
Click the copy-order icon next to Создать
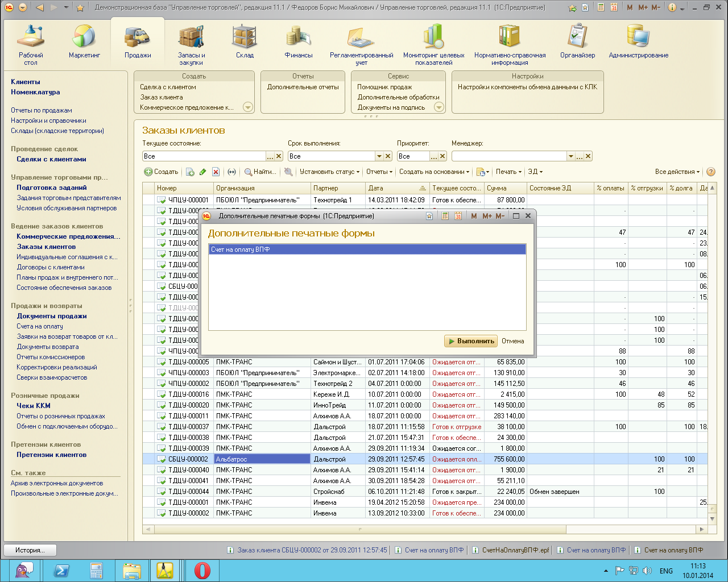[190, 172]
